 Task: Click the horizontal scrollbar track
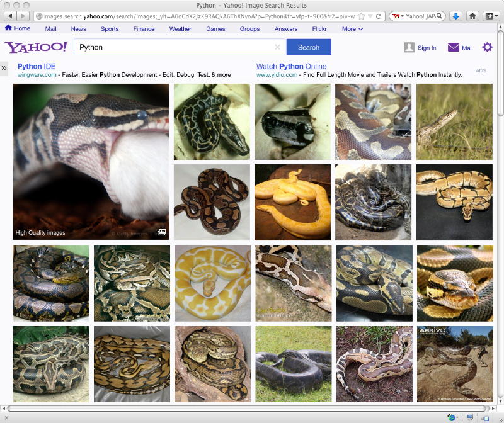click(x=247, y=409)
